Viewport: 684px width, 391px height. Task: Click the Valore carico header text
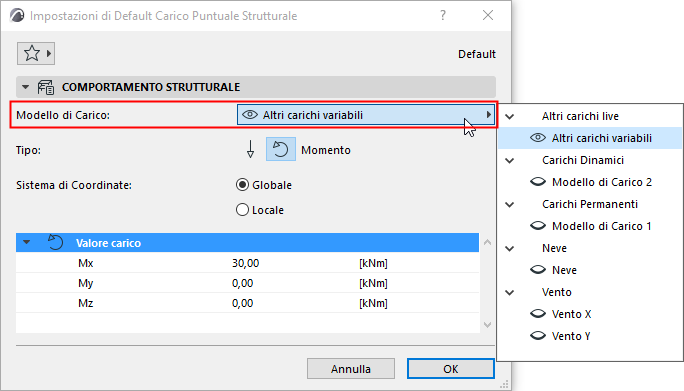[108, 243]
